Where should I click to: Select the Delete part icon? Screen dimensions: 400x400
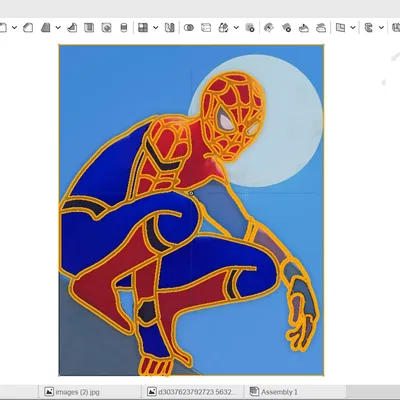(250, 28)
